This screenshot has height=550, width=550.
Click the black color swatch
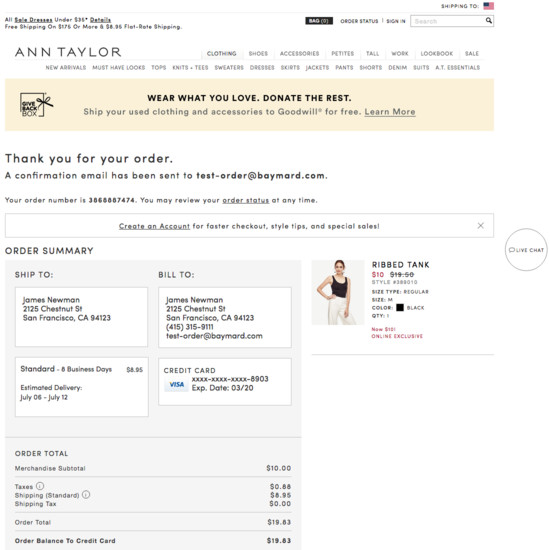coord(400,308)
